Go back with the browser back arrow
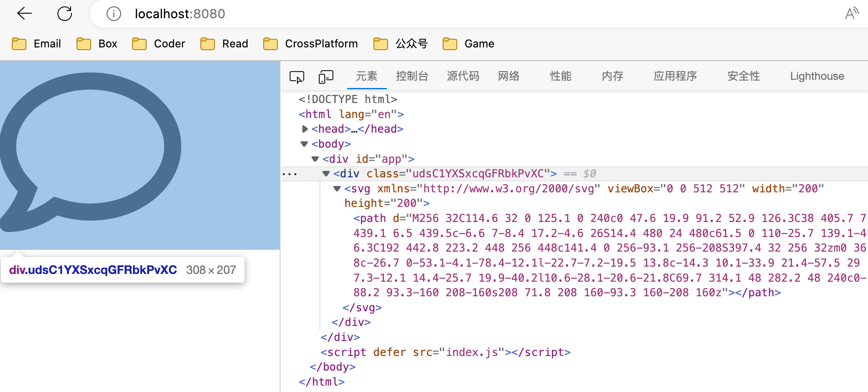Image resolution: width=868 pixels, height=392 pixels. pos(24,14)
